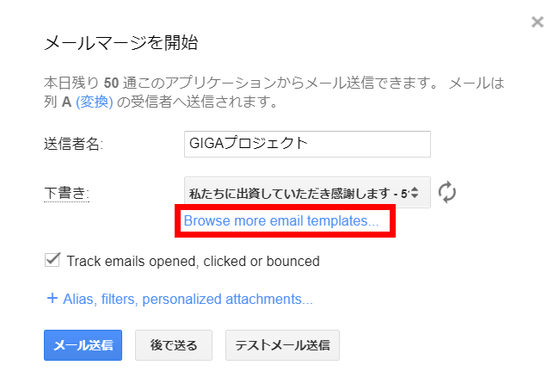Click the bold 50 remaining quota number
This screenshot has width=560, height=390.
pyautogui.click(x=111, y=83)
